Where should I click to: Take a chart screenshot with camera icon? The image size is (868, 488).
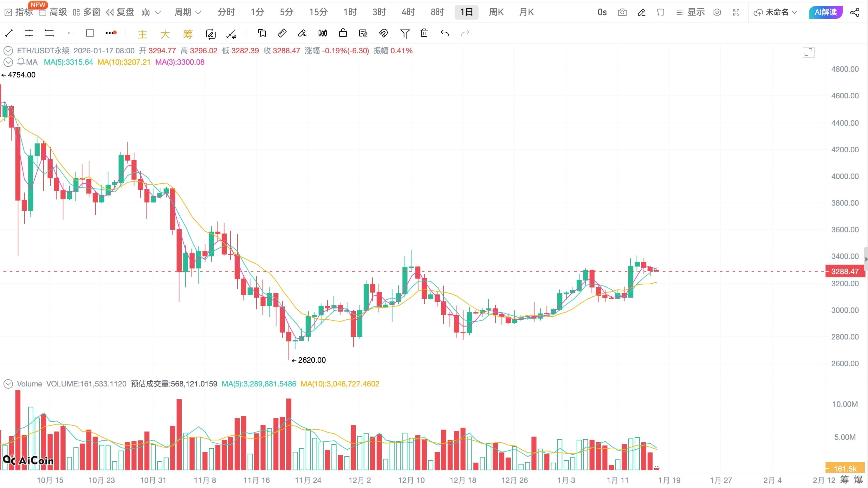622,12
